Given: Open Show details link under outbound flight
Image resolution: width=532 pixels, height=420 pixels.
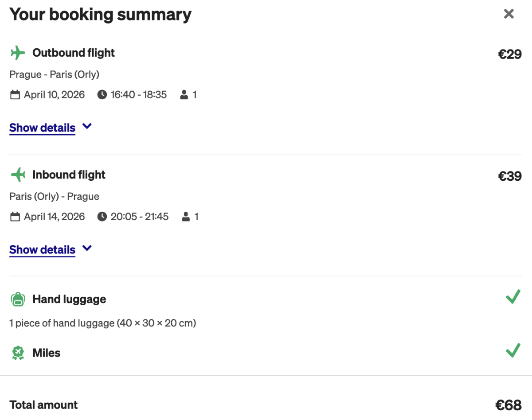Looking at the screenshot, I should tap(42, 128).
